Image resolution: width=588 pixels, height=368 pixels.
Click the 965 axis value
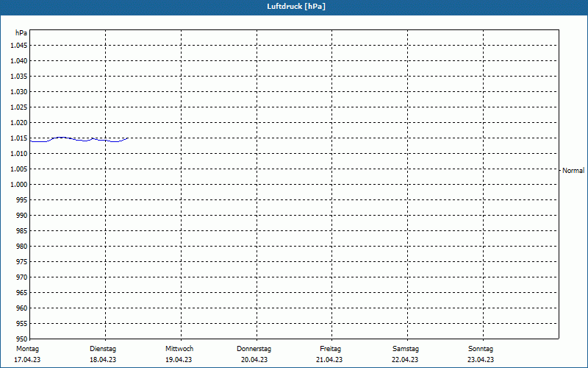click(x=22, y=292)
